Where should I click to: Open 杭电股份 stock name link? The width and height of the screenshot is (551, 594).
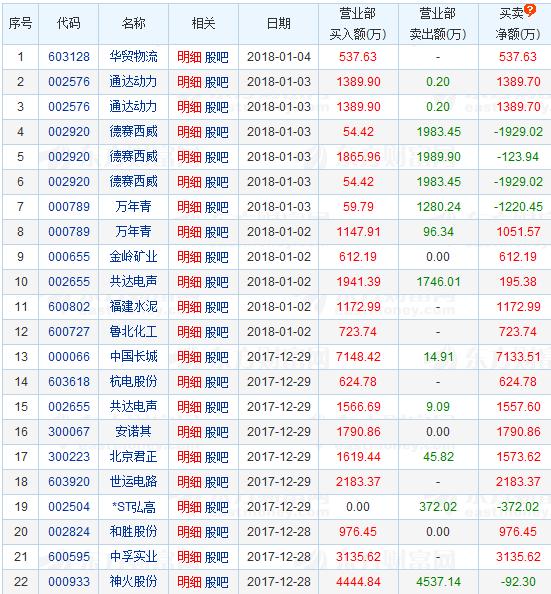click(133, 382)
